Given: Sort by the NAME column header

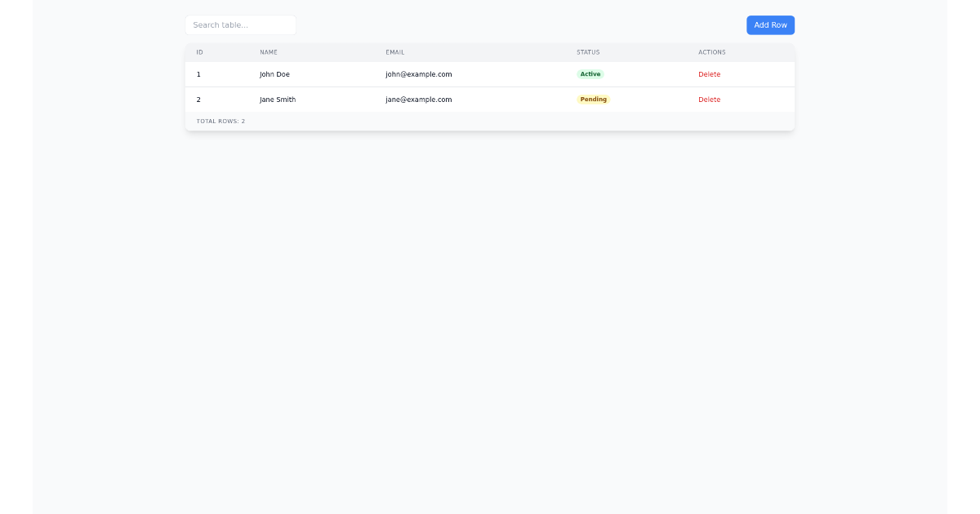Looking at the screenshot, I should [268, 51].
